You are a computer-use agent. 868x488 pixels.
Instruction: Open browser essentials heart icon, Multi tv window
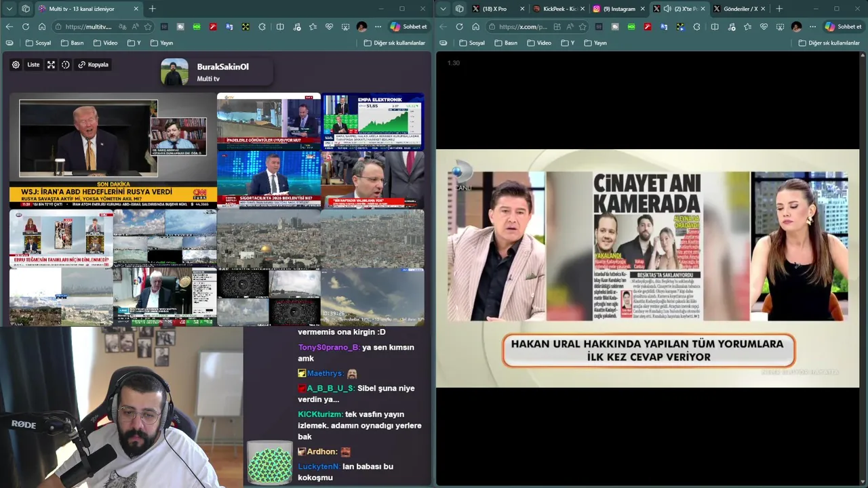click(329, 26)
